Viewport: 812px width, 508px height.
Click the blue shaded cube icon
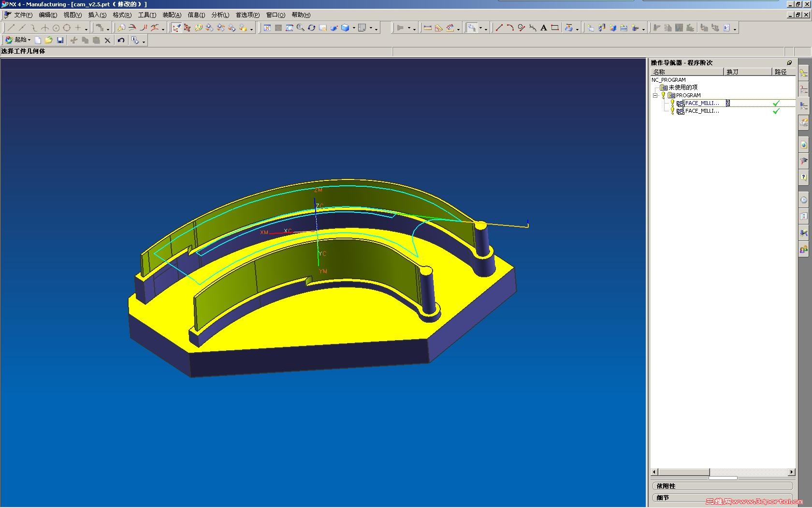coord(345,28)
